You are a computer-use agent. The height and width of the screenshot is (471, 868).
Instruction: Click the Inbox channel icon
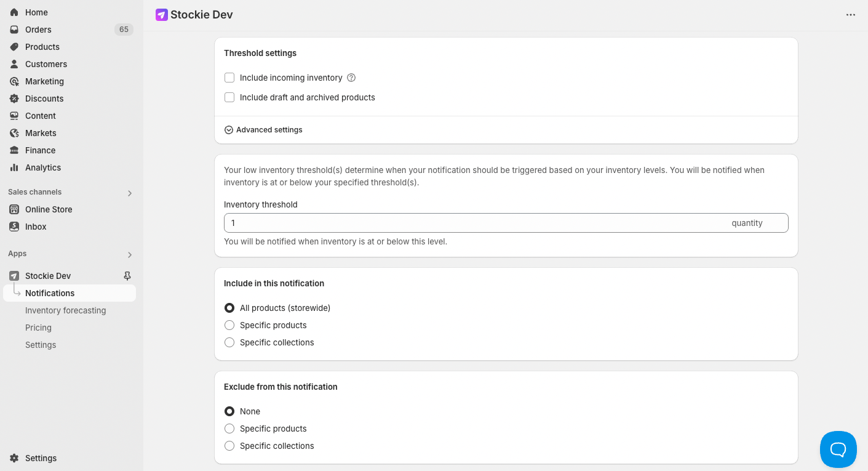pos(14,227)
